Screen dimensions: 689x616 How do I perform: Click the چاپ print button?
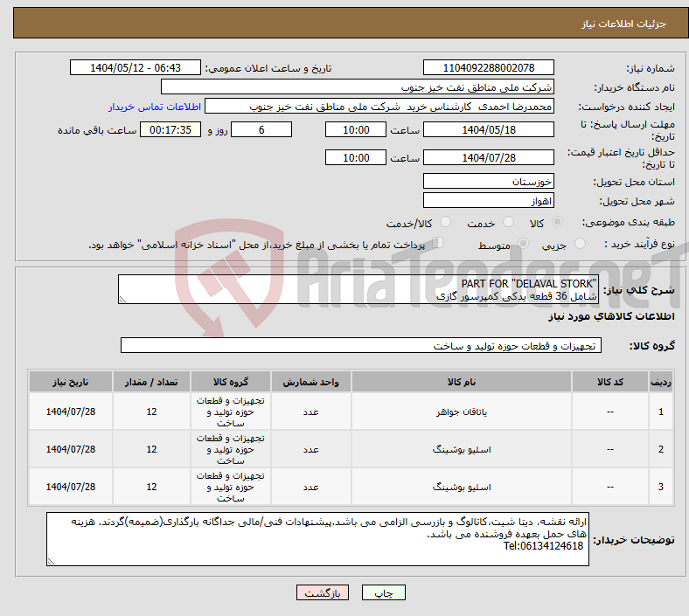[383, 592]
